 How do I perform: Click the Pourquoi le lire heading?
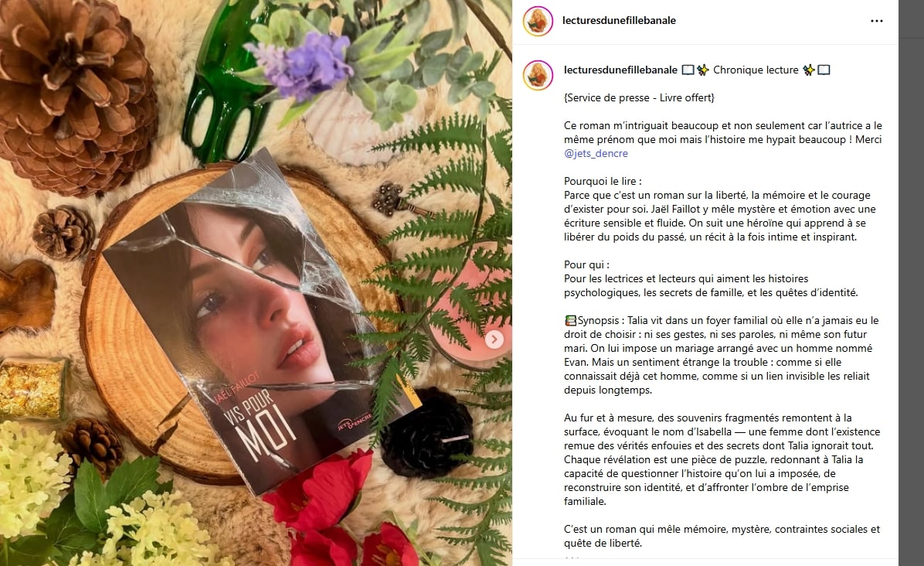603,182
